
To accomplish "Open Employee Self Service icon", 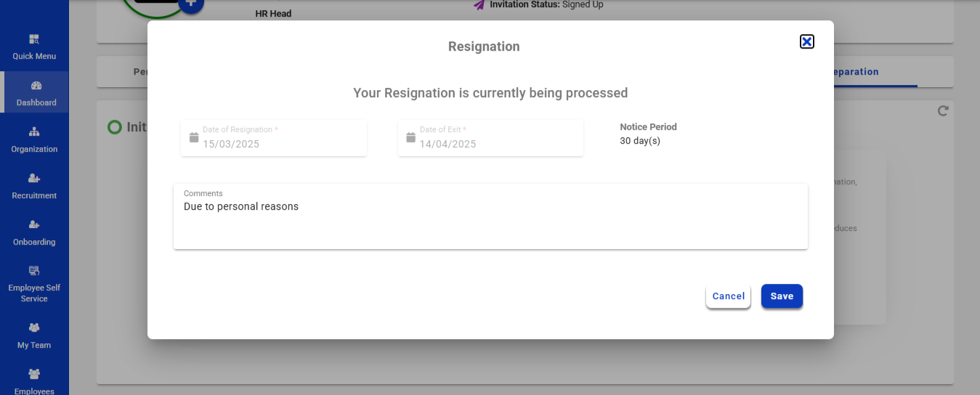I will click(34, 271).
